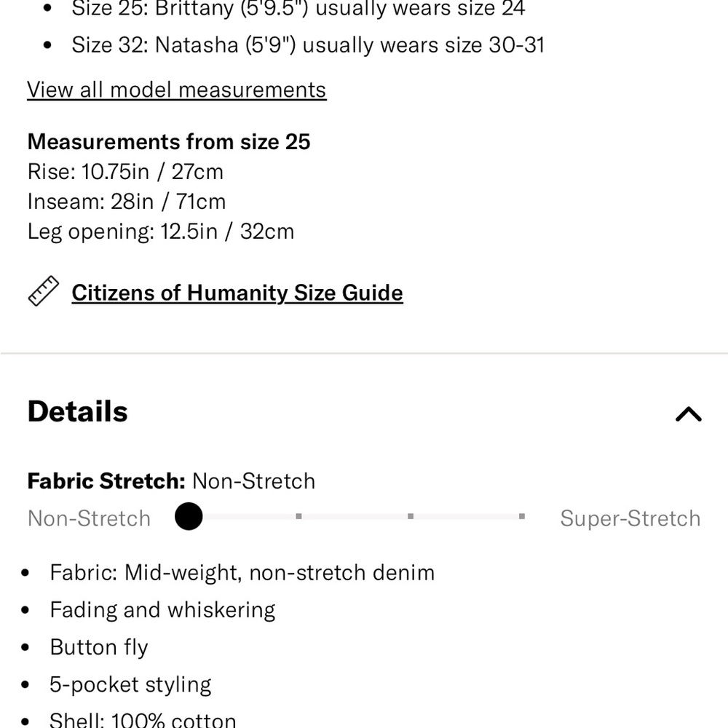Select Super-Stretch end marker on slider

522,516
